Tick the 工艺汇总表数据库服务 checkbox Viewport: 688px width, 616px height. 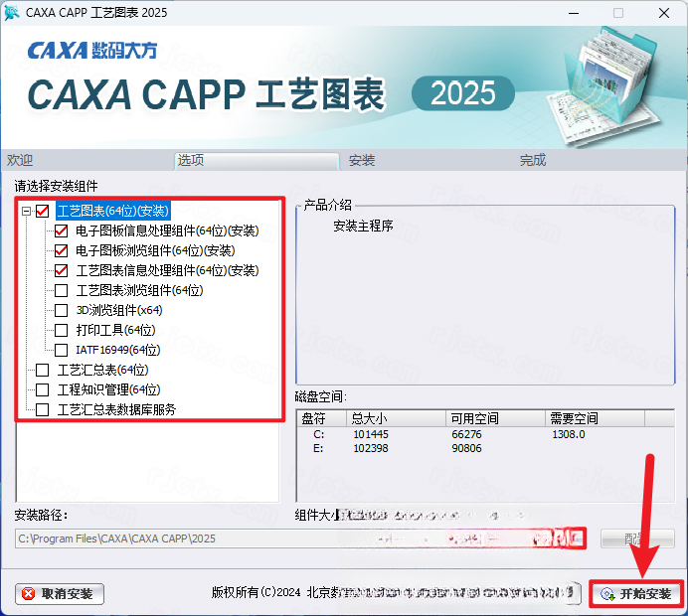click(x=42, y=410)
